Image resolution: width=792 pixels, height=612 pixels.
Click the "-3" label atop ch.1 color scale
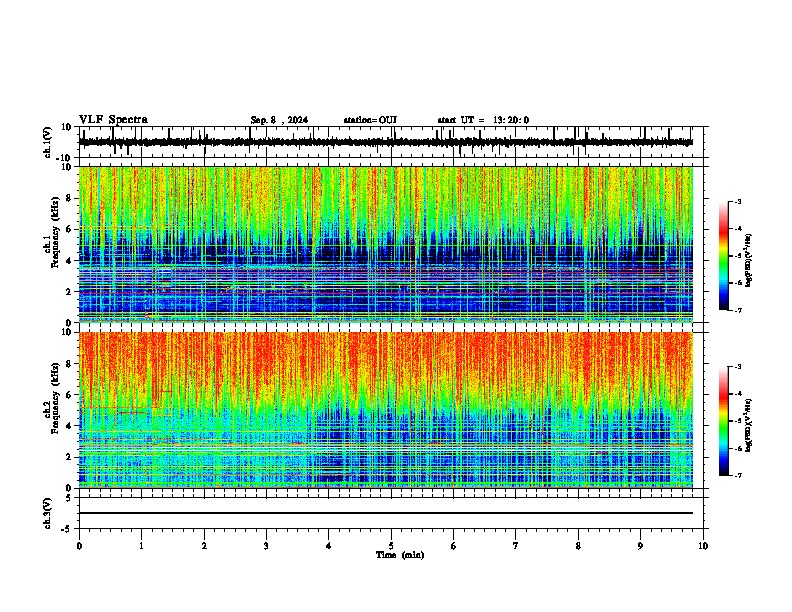pos(737,201)
